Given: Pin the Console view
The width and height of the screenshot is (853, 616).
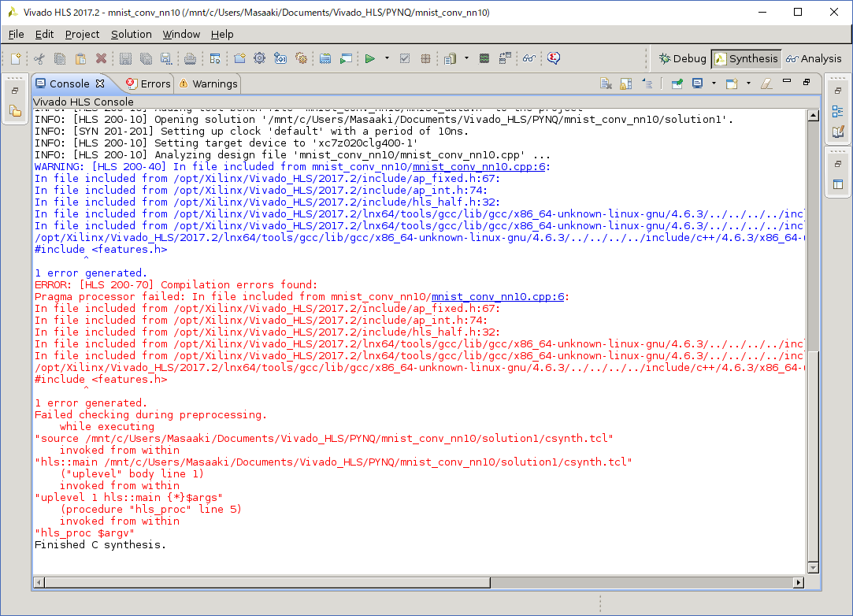Looking at the screenshot, I should coord(677,83).
